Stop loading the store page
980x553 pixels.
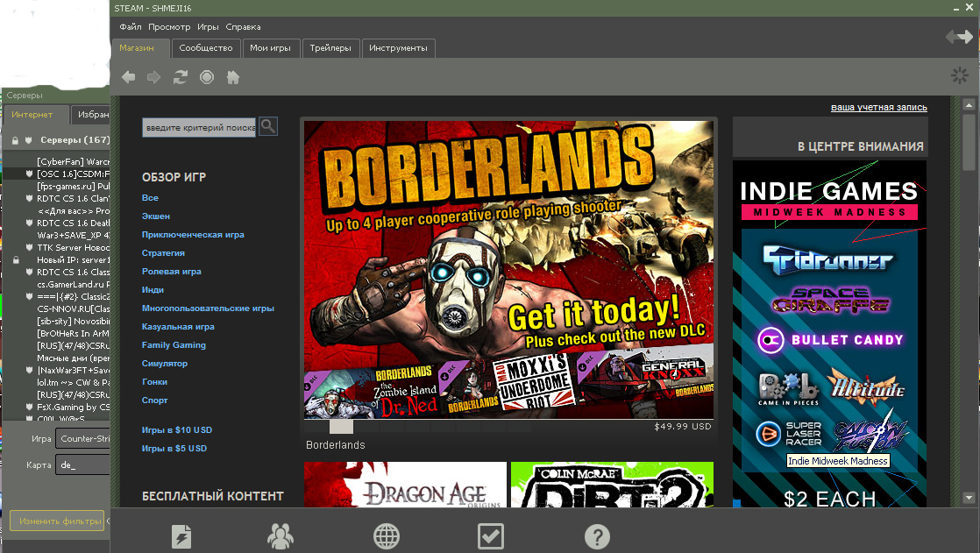(207, 77)
